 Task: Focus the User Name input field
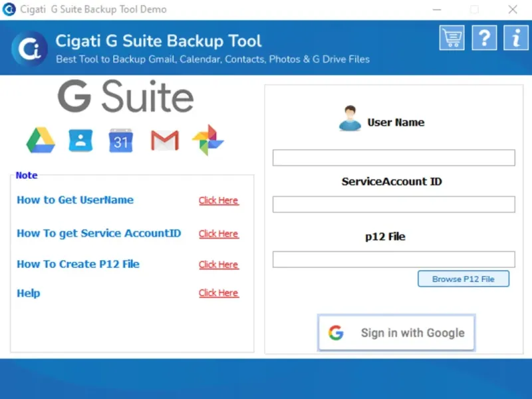click(x=394, y=158)
